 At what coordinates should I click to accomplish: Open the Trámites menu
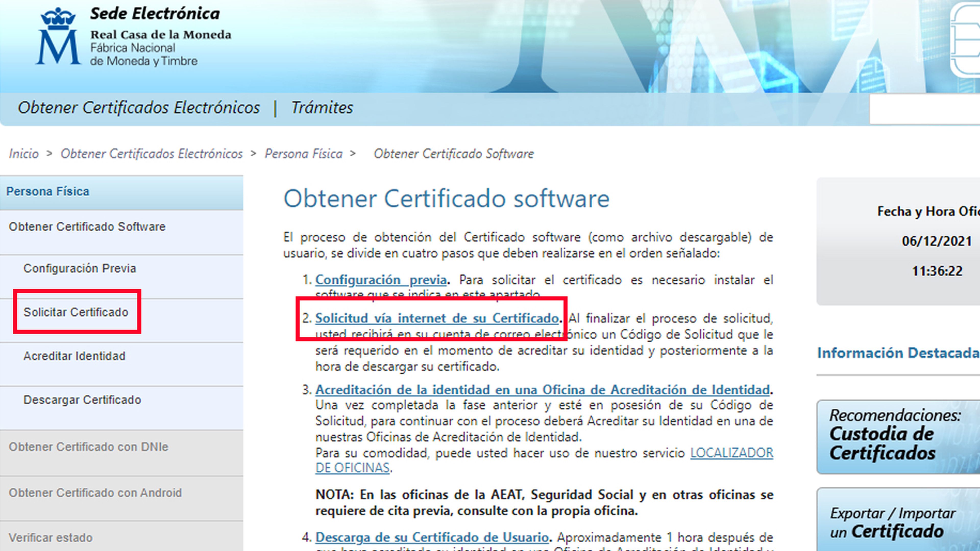point(322,108)
